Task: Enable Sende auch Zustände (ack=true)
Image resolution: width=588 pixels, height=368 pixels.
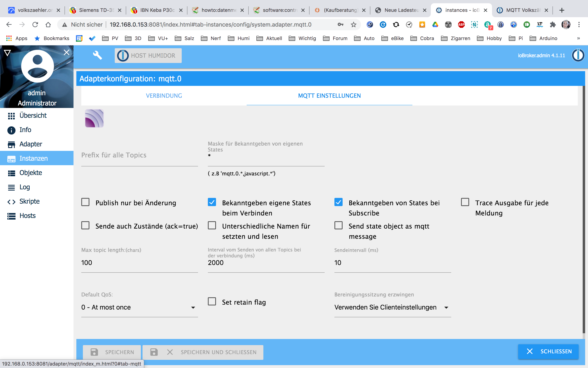Action: click(x=85, y=226)
